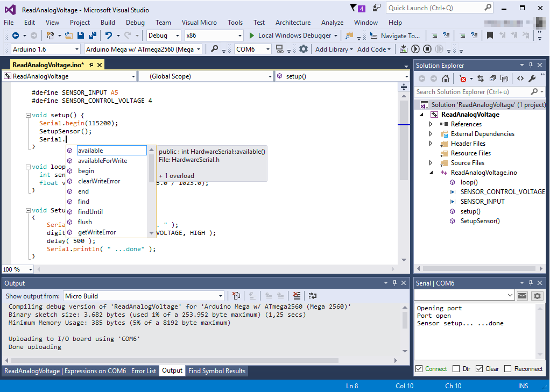Open the Serial monitor settings gear
Image resolution: width=550 pixels, height=392 pixels.
point(538,296)
